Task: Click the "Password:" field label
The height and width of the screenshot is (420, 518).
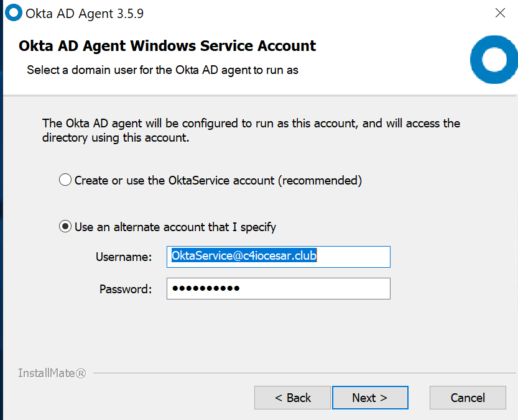Action: [125, 289]
